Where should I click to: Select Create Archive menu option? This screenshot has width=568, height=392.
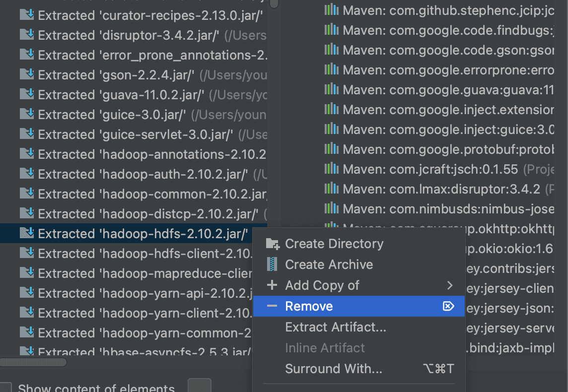tap(329, 264)
